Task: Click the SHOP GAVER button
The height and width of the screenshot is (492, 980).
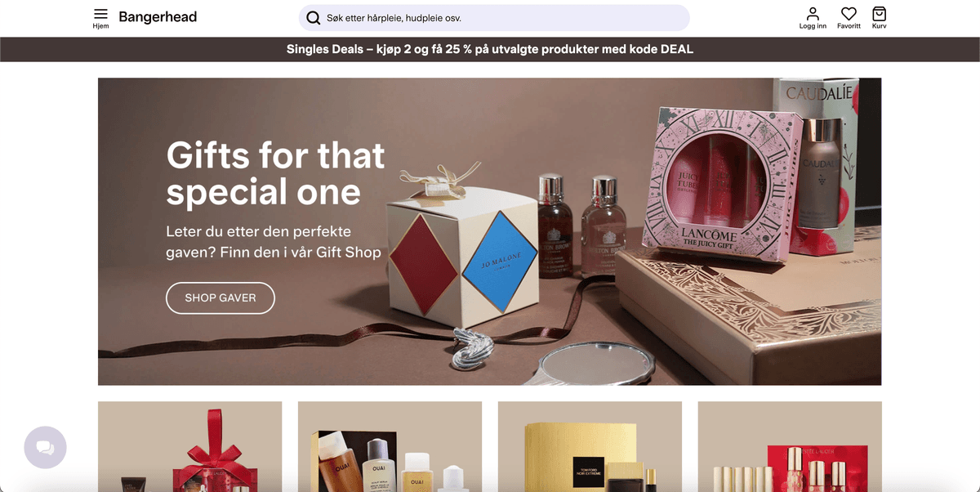Action: pos(220,298)
